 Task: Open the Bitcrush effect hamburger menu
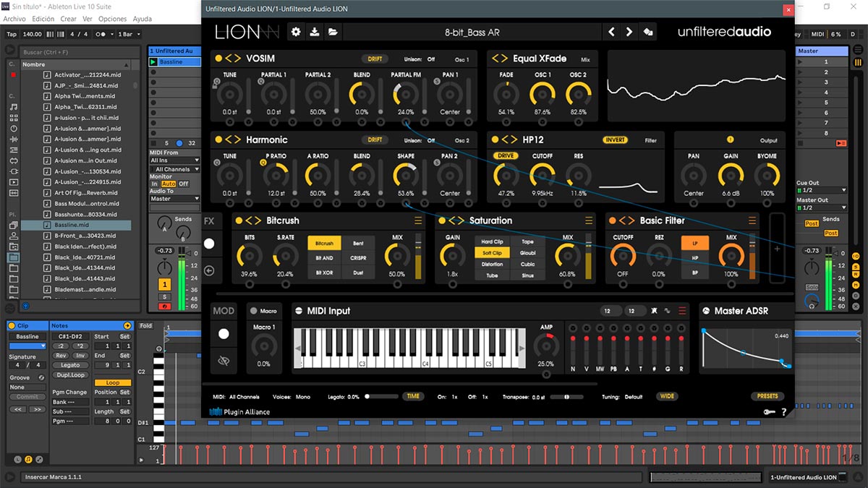(x=417, y=221)
